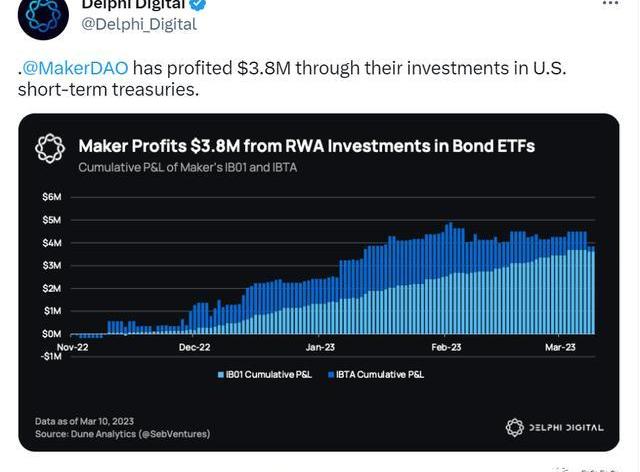Screen dimensions: 640x472
Task: Click the IB01 Cumulative P&L legend swatch
Action: coord(221,374)
